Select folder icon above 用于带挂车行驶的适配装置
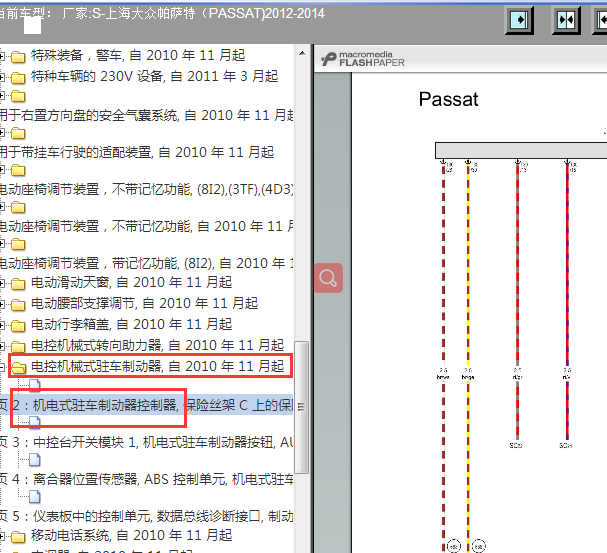This screenshot has width=607, height=553. (18, 134)
